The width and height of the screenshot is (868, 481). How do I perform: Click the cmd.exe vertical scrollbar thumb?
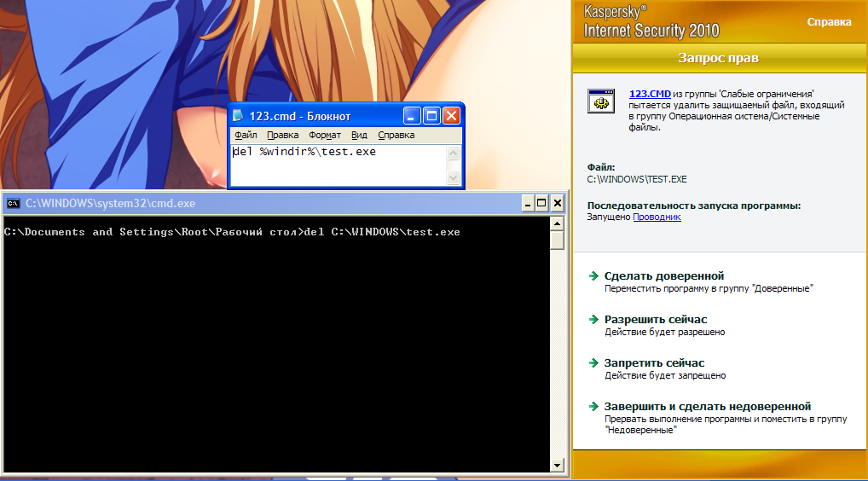[557, 240]
